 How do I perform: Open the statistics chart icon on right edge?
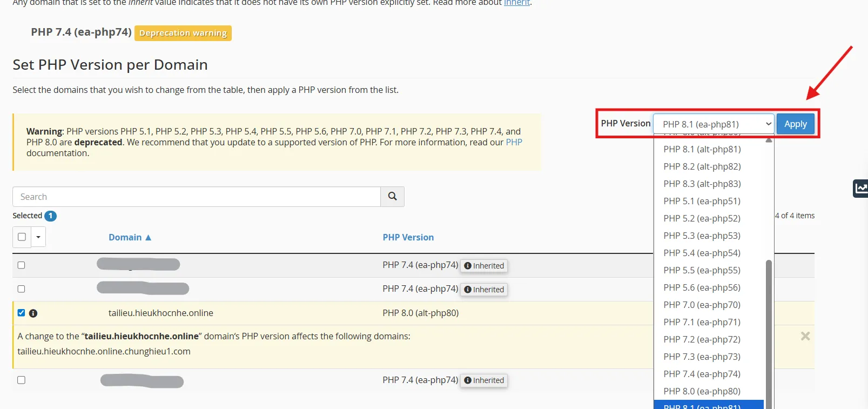pos(860,188)
